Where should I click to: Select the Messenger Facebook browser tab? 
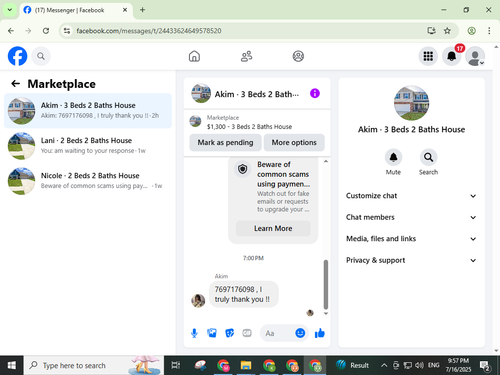coord(76,10)
